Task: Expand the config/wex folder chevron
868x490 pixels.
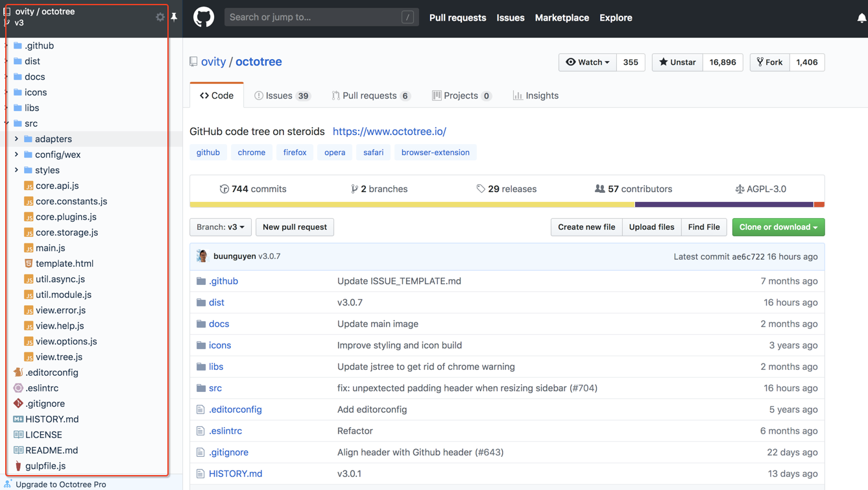Action: tap(16, 154)
